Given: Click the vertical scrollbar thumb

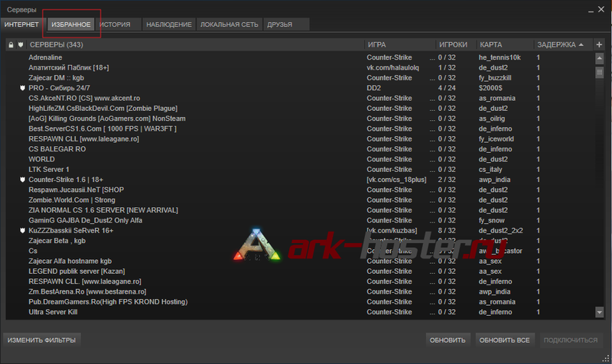Looking at the screenshot, I should [600, 73].
